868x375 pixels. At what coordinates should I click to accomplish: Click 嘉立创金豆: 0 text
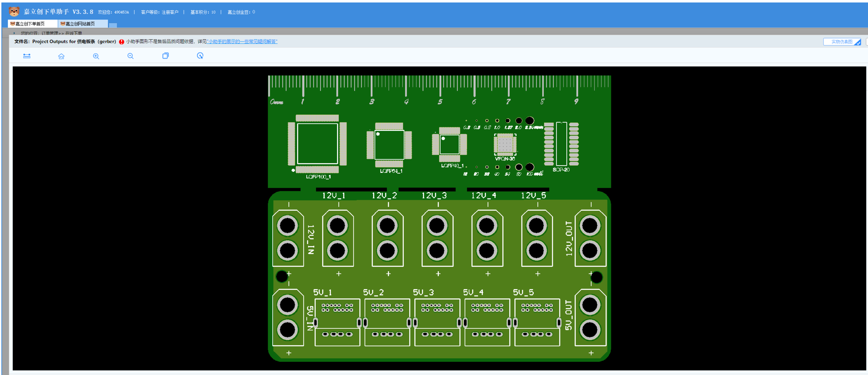pos(241,12)
